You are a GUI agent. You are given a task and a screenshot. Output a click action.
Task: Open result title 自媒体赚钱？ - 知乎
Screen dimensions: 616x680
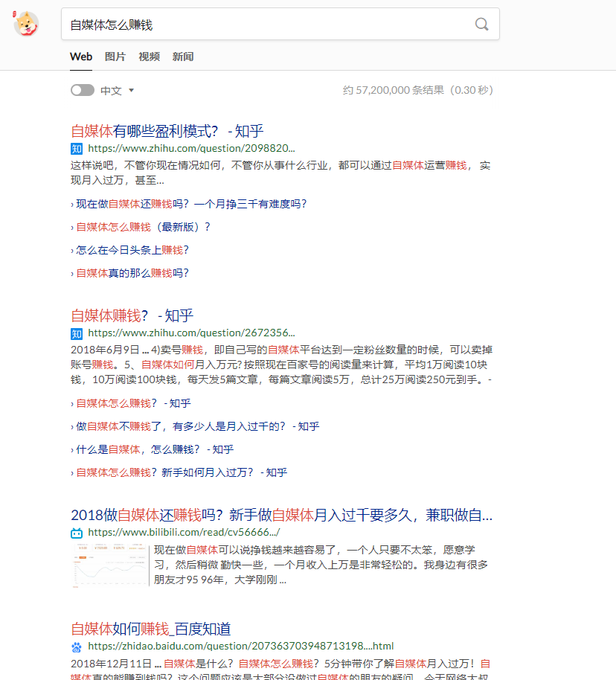[x=132, y=315]
